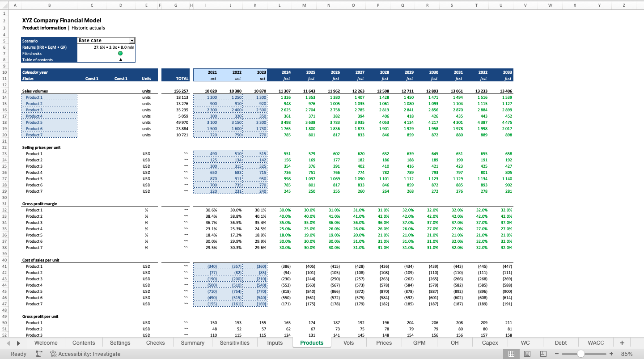
Task: Open the Checks sheet tab
Action: (x=155, y=343)
